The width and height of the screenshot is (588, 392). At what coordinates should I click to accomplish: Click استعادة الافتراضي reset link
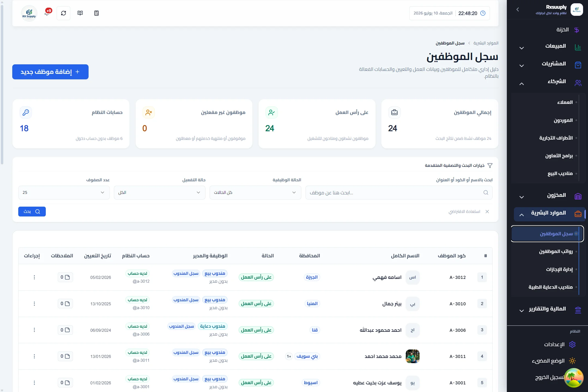(x=469, y=212)
